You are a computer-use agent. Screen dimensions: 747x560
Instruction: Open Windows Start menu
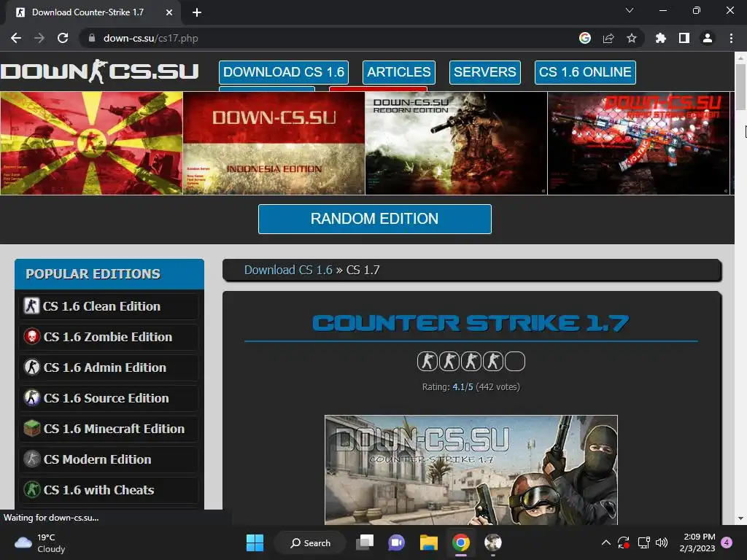pos(255,542)
